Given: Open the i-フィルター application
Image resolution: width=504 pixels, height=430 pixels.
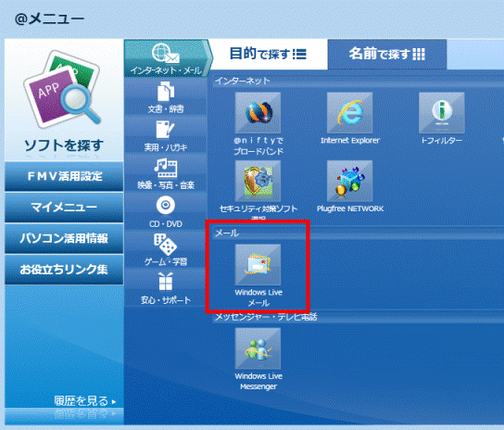Looking at the screenshot, I should [x=442, y=113].
